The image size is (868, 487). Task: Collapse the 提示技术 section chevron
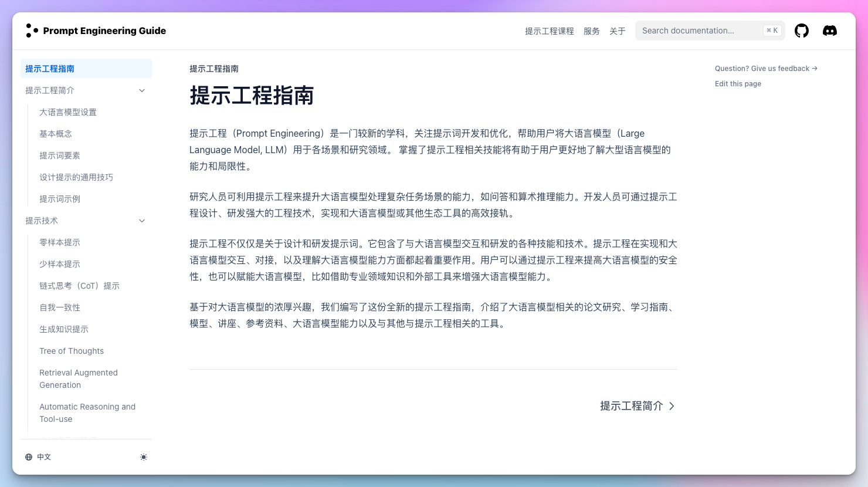click(x=141, y=221)
